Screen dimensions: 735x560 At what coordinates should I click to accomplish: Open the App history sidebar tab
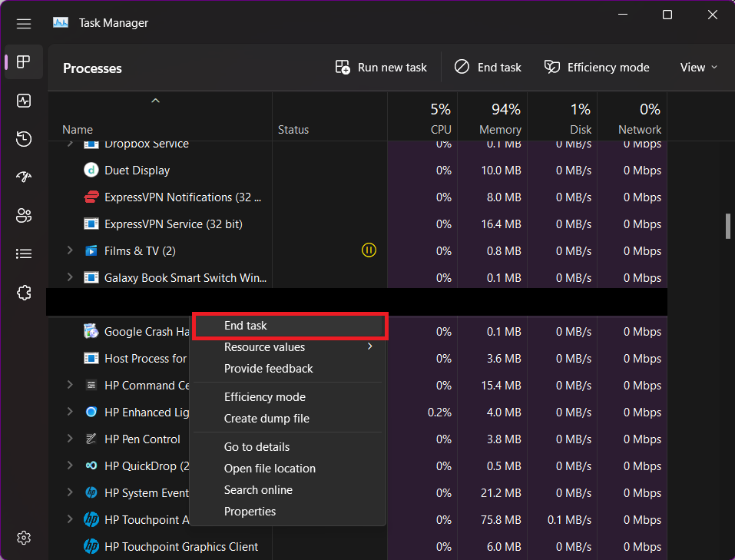[x=24, y=138]
